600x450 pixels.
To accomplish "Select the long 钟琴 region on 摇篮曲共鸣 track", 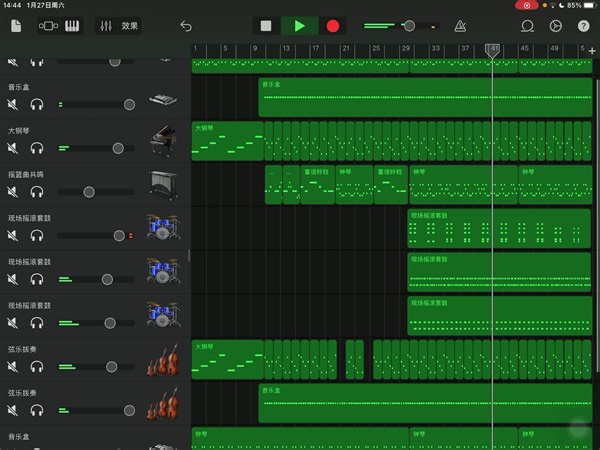I will pos(463,184).
